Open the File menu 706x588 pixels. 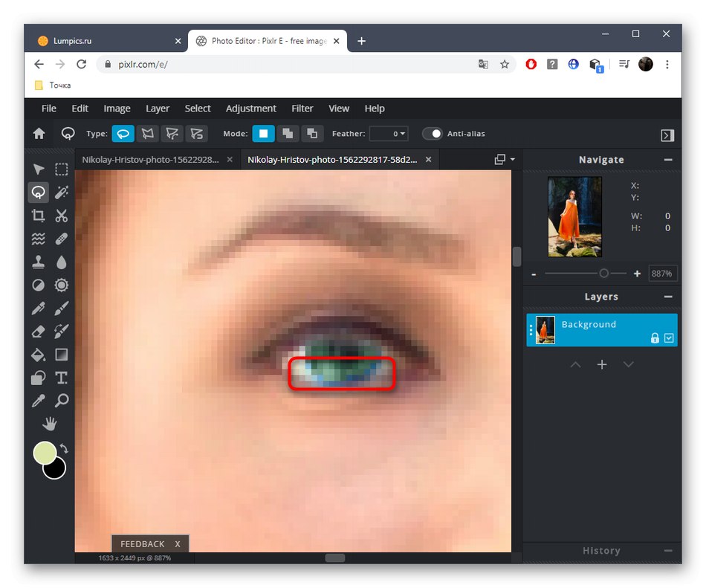tap(48, 109)
